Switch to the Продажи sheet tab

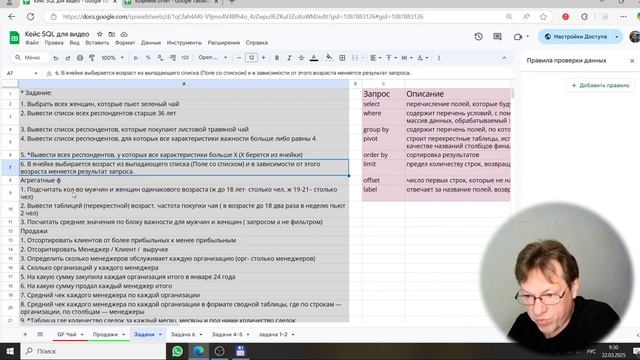click(105, 334)
